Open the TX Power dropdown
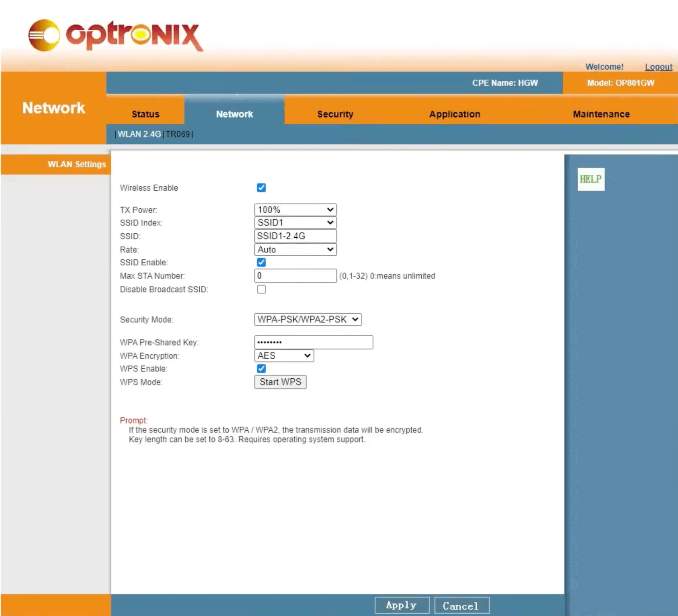The width and height of the screenshot is (678, 616). click(295, 210)
